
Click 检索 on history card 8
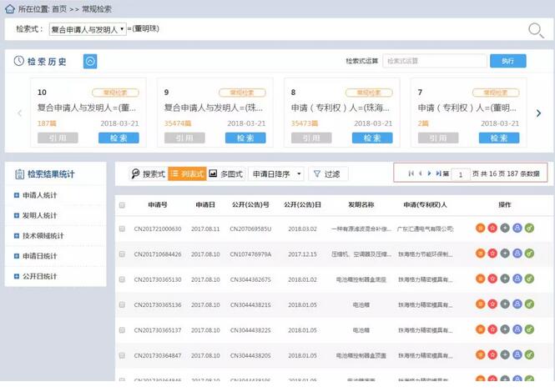372,138
